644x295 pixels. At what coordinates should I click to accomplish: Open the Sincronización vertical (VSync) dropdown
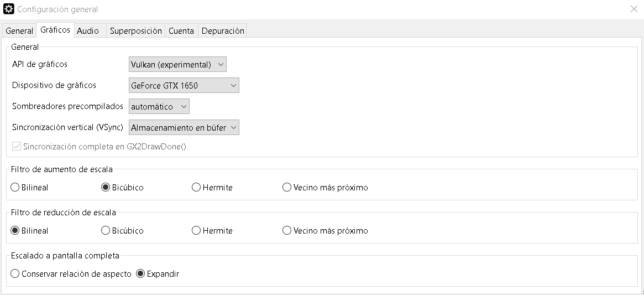(x=184, y=128)
